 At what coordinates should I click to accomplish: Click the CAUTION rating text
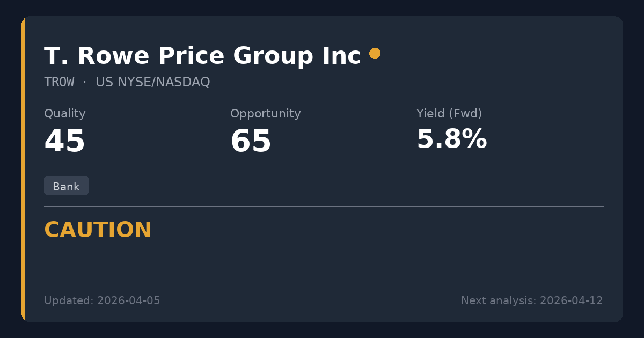(98, 230)
